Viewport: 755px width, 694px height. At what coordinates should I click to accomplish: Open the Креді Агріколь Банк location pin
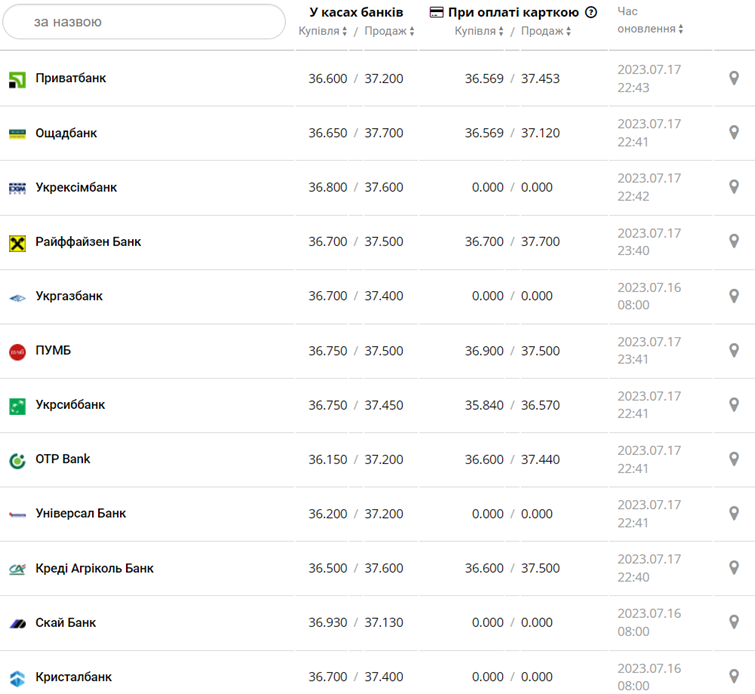pyautogui.click(x=733, y=568)
